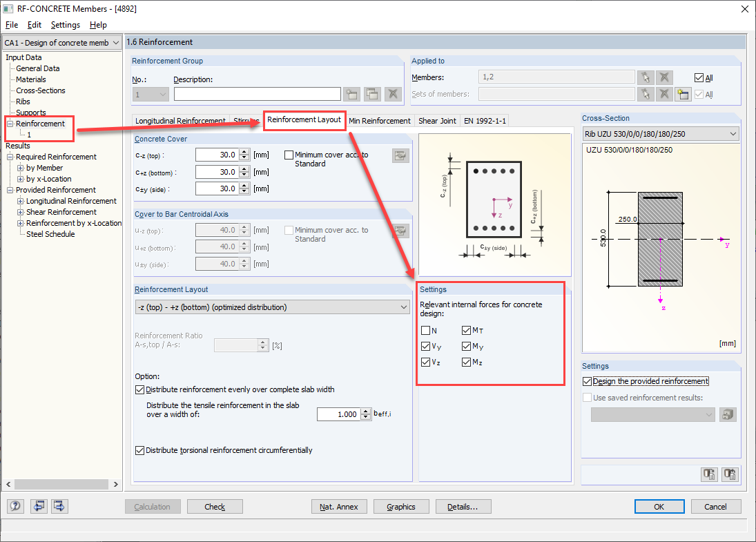Go to the next window icon
The image size is (756, 542).
(59, 506)
